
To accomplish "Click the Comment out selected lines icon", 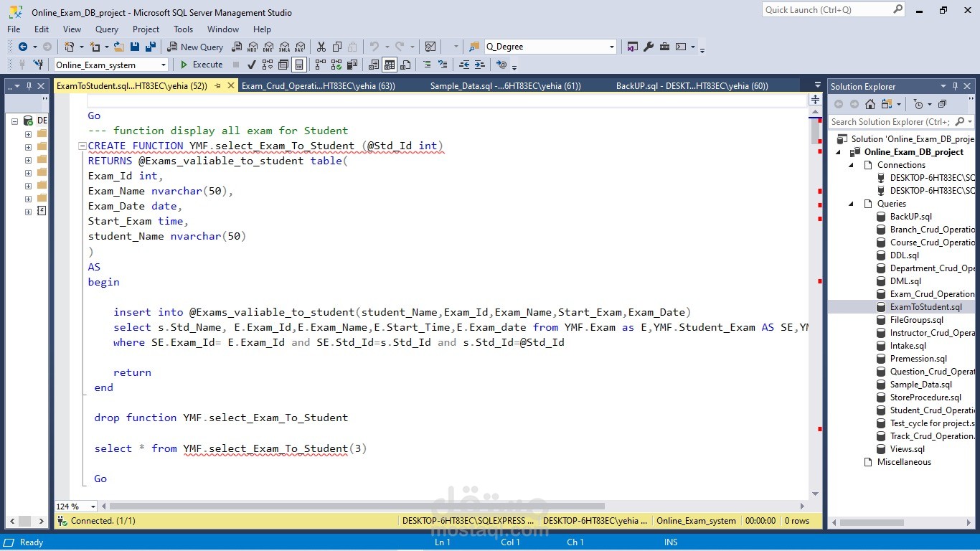I will (427, 65).
